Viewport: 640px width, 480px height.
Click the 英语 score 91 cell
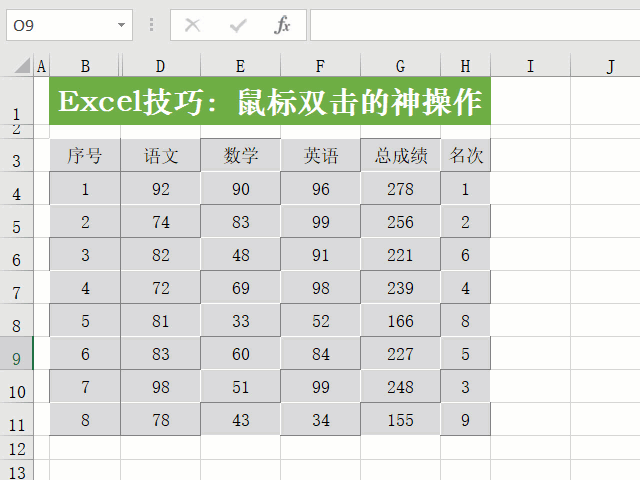click(320, 254)
